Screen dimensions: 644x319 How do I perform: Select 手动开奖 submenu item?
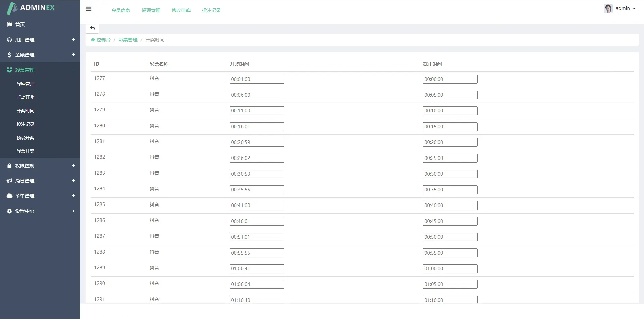pyautogui.click(x=25, y=97)
